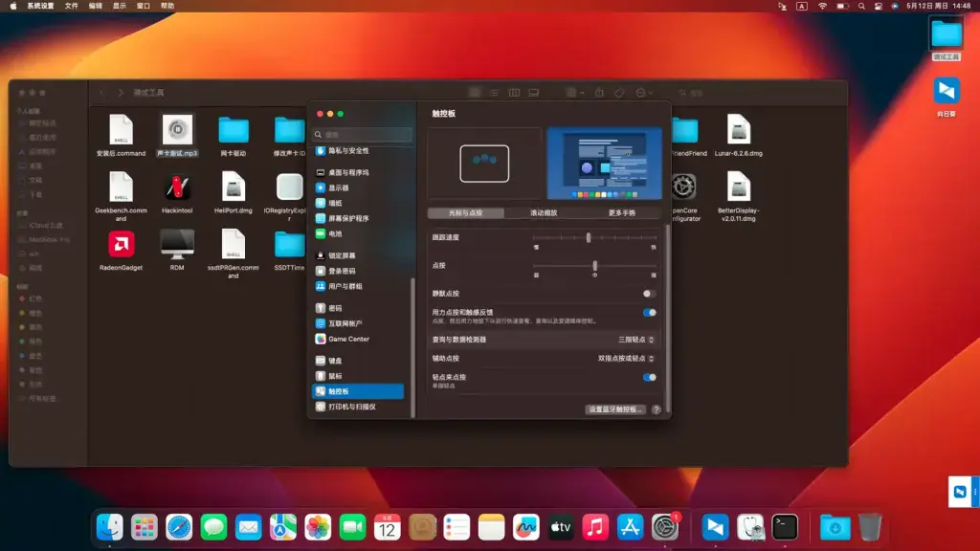Launch Terminal from the Dock
This screenshot has width=980, height=551.
coord(785,527)
